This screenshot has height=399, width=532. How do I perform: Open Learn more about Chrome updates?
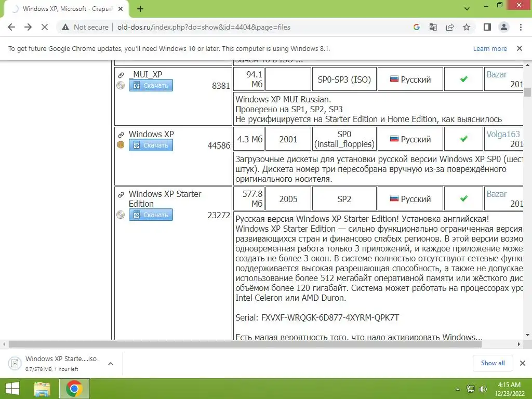pos(490,48)
